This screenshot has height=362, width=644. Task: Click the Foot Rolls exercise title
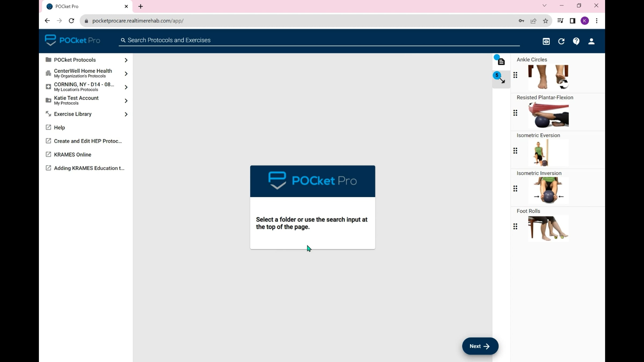[x=528, y=211]
